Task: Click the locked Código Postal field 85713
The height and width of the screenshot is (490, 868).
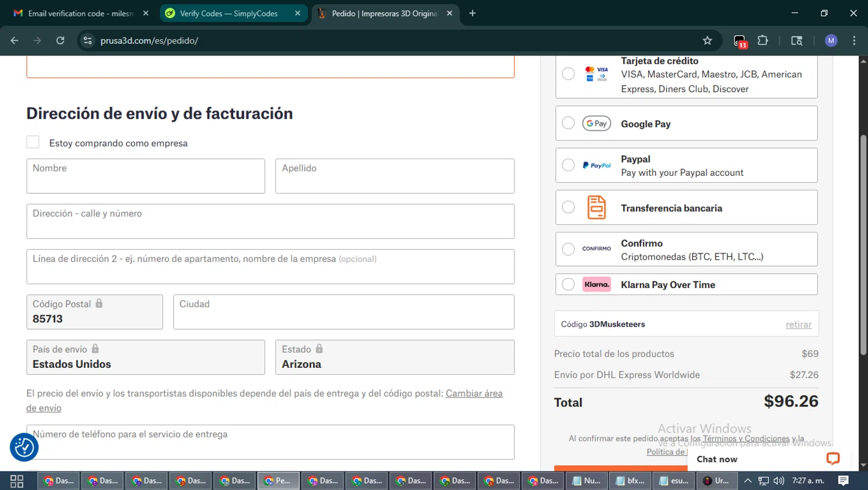Action: point(95,312)
